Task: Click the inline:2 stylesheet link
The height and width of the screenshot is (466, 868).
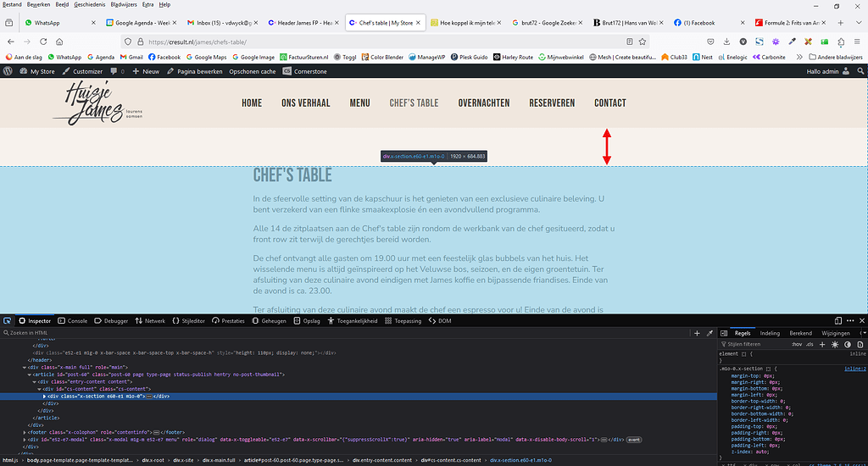Action: point(854,369)
